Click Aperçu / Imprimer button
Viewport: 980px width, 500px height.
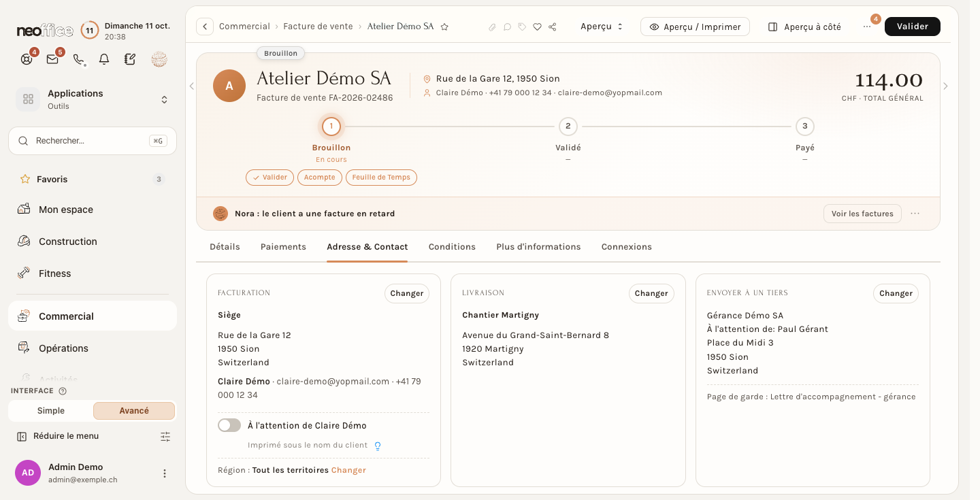point(695,27)
